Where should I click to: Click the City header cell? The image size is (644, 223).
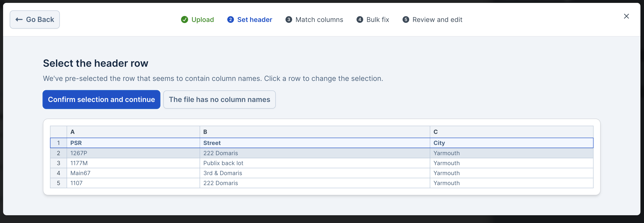511,143
